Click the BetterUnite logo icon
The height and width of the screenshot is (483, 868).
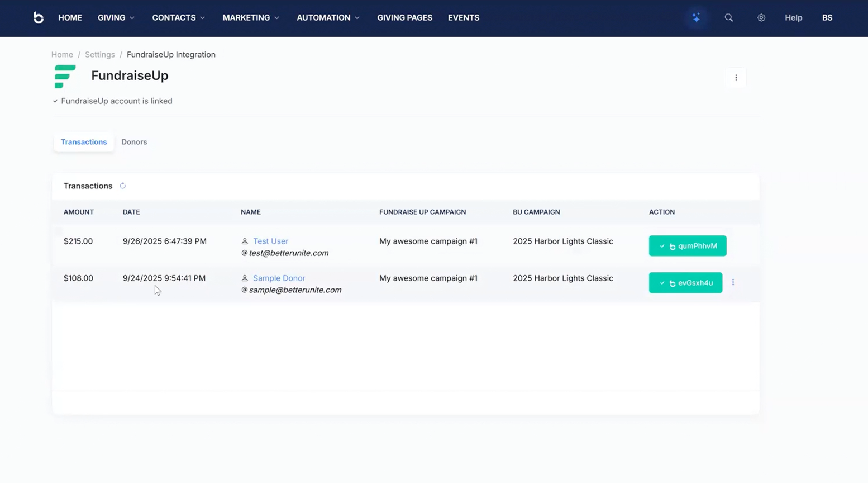coord(38,18)
